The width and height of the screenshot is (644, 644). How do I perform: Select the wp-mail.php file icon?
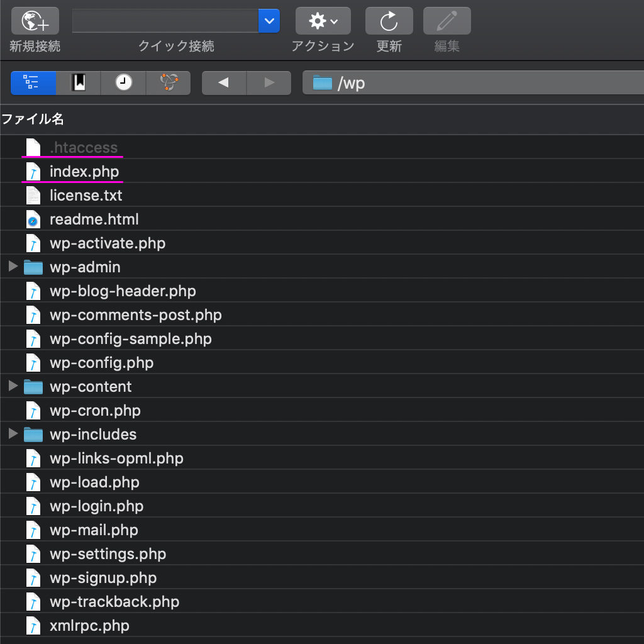tap(33, 530)
